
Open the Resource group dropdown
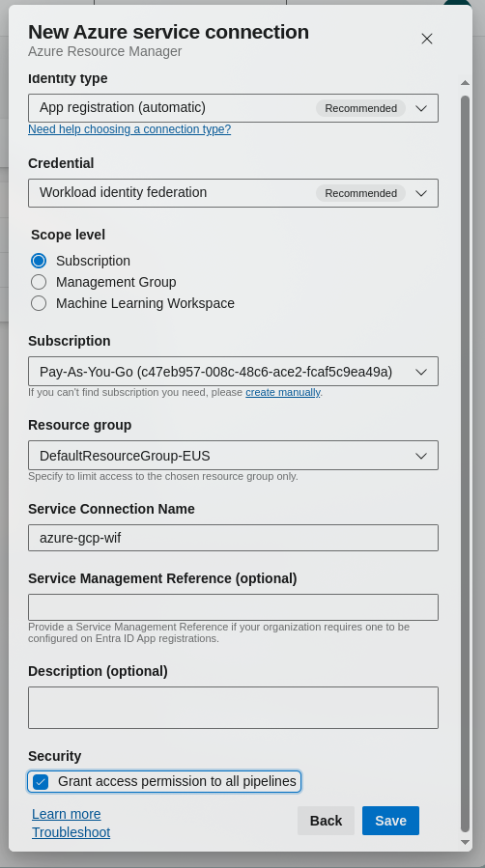pos(233,456)
